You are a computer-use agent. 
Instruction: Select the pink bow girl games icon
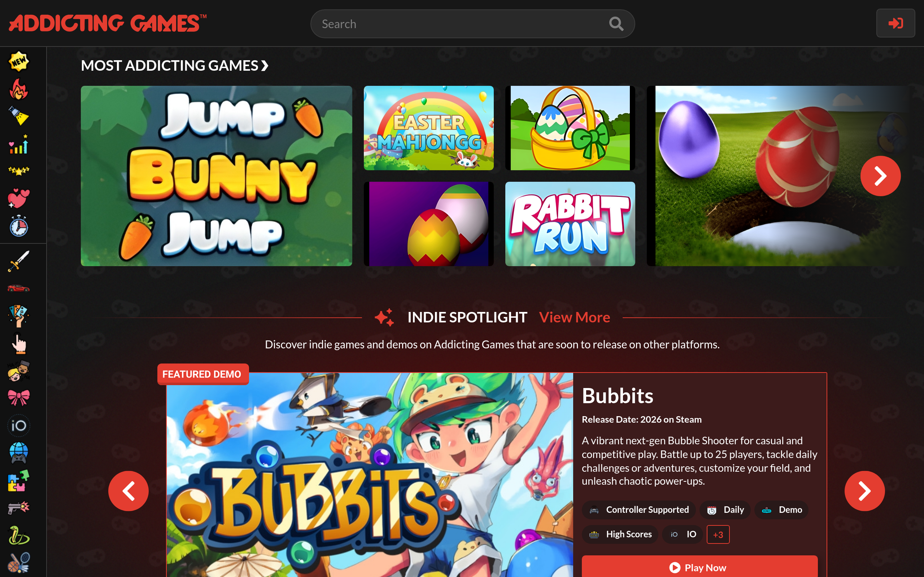point(18,398)
